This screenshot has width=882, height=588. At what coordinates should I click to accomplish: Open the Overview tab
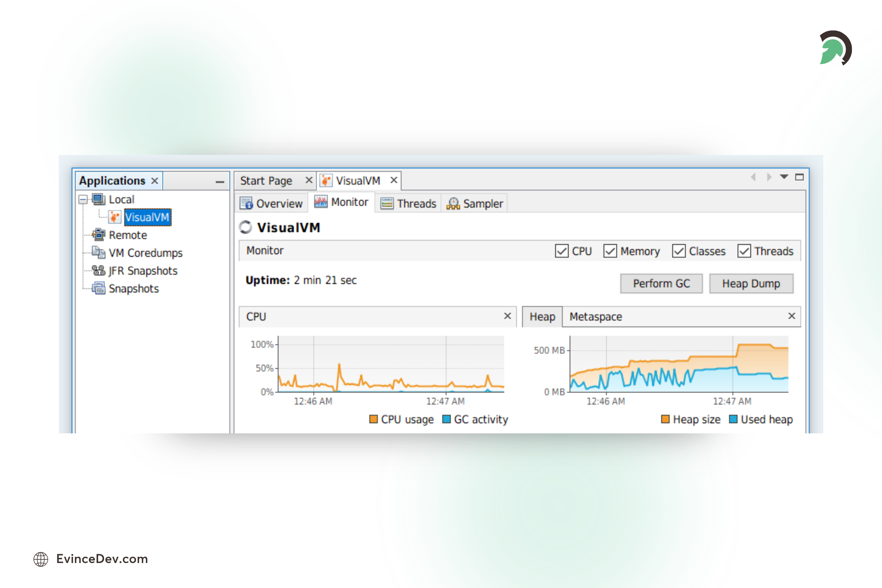(271, 203)
